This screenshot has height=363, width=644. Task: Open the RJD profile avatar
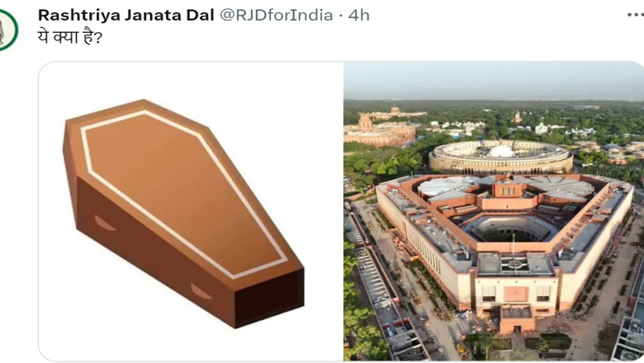pyautogui.click(x=7, y=30)
